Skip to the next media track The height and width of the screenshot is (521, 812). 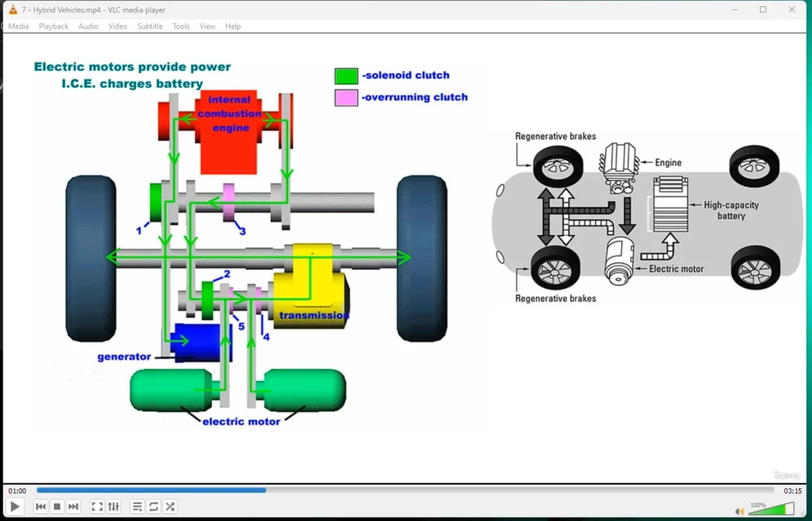click(73, 507)
